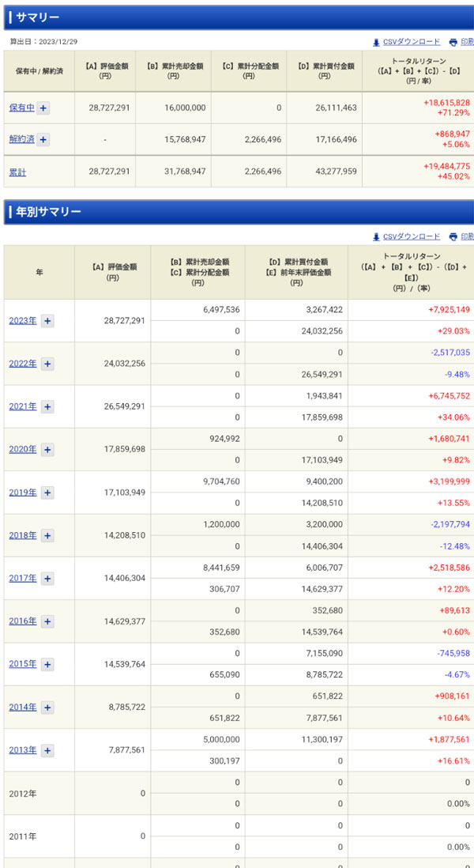Expand the 2021年 row details
474x868 pixels.
[x=47, y=406]
